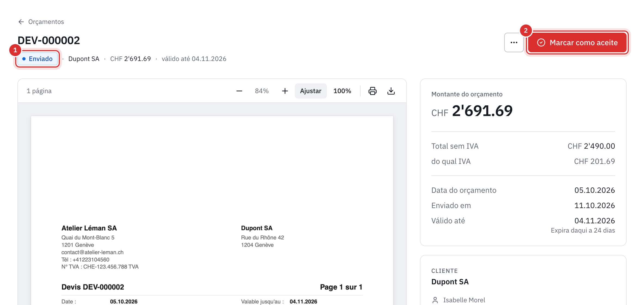Screen dimensions: 644x305
Task: Click the back arrow icon
Action: click(x=21, y=22)
